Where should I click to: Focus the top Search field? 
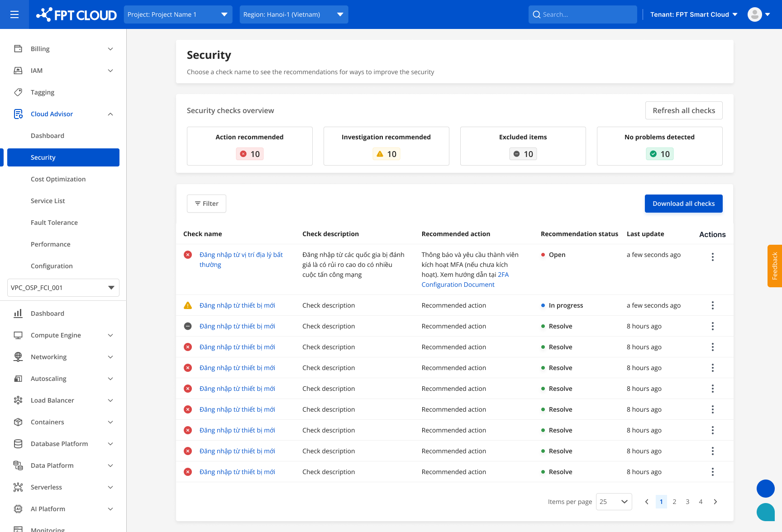(x=583, y=14)
